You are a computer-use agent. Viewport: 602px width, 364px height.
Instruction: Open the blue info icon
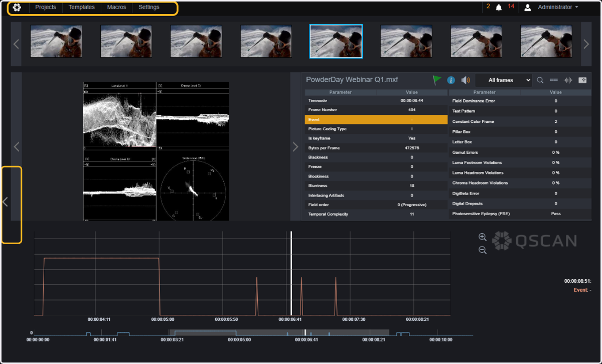[451, 80]
